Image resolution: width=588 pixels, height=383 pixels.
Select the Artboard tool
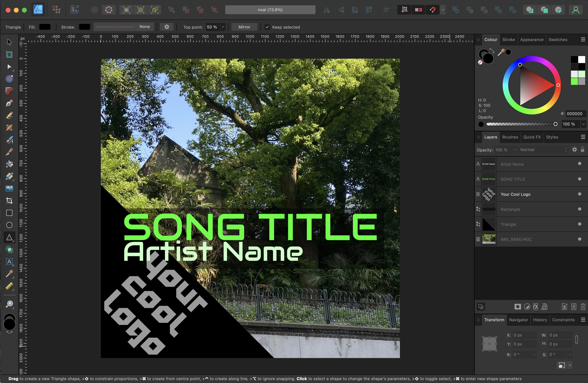(9, 54)
